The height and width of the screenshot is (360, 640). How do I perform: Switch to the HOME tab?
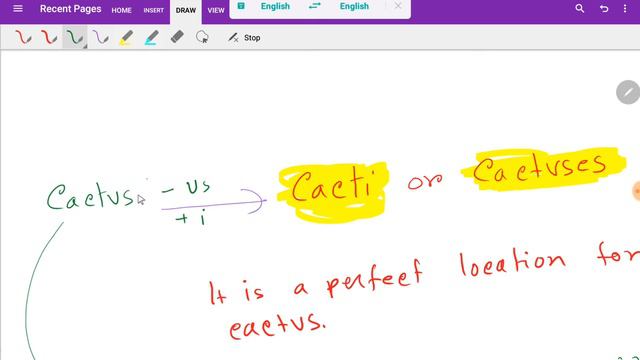121,11
